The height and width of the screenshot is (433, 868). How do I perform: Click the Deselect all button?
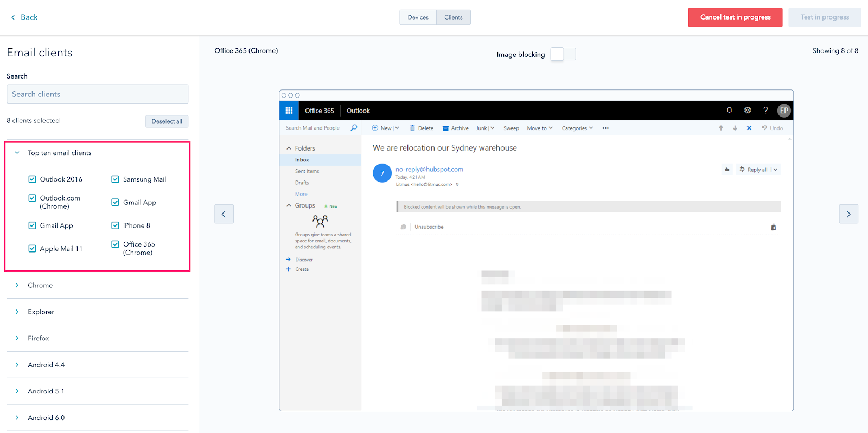pyautogui.click(x=167, y=121)
